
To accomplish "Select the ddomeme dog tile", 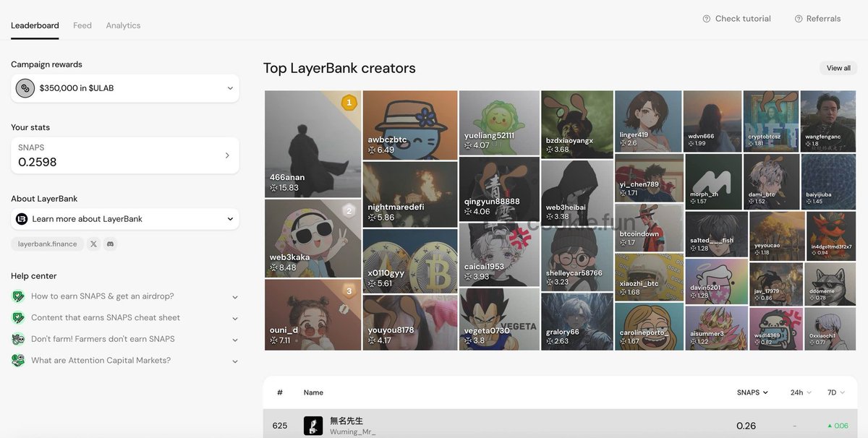I will click(830, 284).
